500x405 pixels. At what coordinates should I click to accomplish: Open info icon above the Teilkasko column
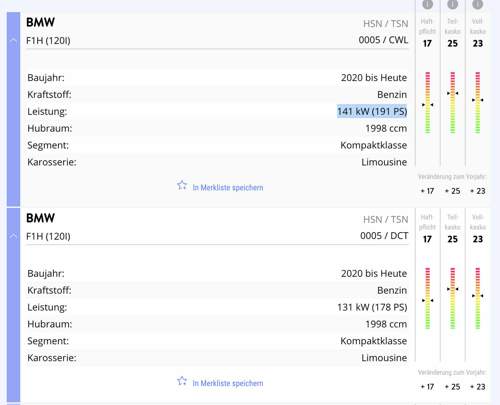[x=452, y=4]
